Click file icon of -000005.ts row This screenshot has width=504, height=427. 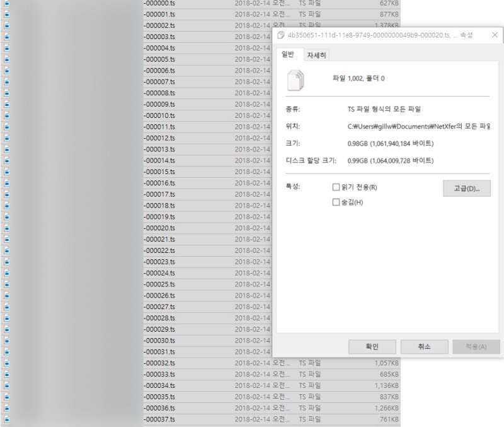[x=6, y=59]
